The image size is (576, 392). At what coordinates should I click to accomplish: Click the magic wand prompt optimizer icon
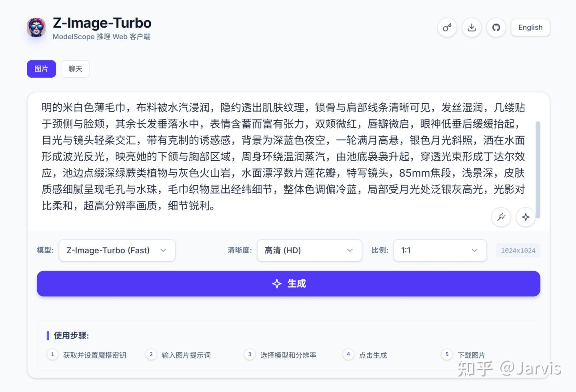pos(501,217)
